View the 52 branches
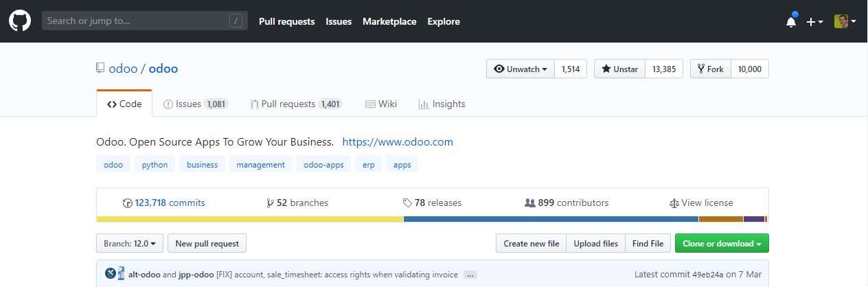Image resolution: width=868 pixels, height=287 pixels. [297, 203]
